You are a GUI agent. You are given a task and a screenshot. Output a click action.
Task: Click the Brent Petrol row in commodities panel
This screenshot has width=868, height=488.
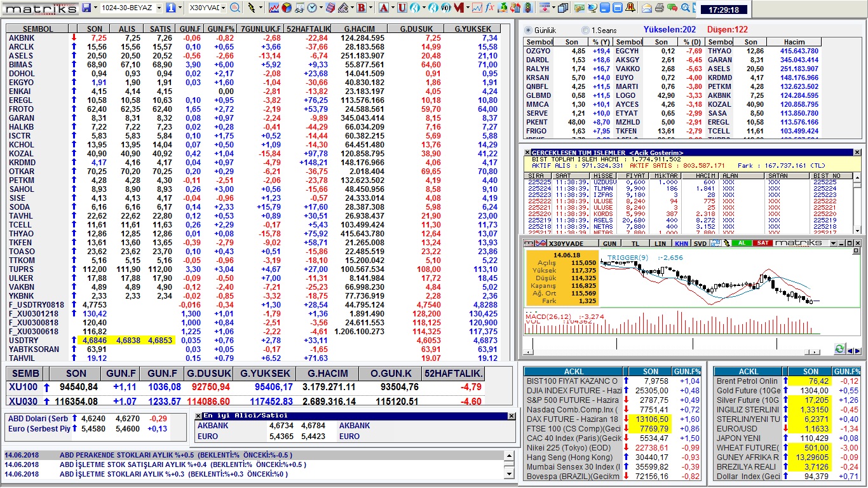coord(787,381)
